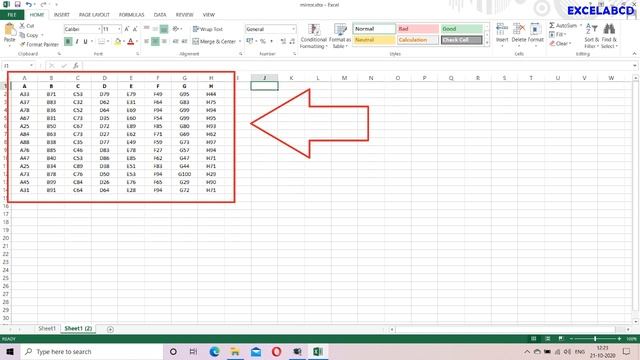The height and width of the screenshot is (360, 640).
Task: Toggle Underline formatting
Action: point(85,41)
